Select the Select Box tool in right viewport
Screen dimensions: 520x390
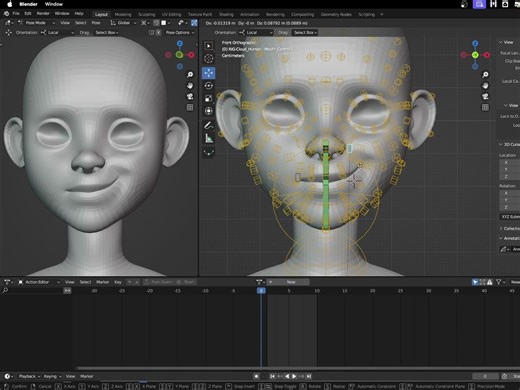(x=209, y=46)
